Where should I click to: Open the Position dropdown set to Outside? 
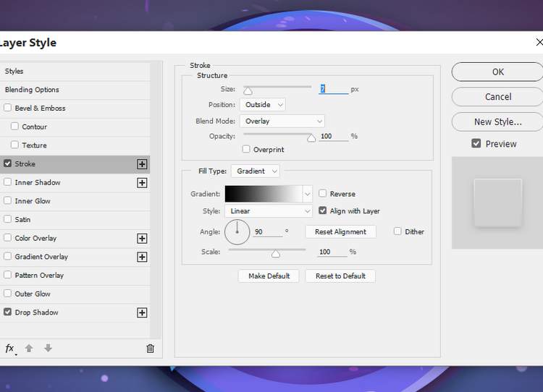pos(262,105)
